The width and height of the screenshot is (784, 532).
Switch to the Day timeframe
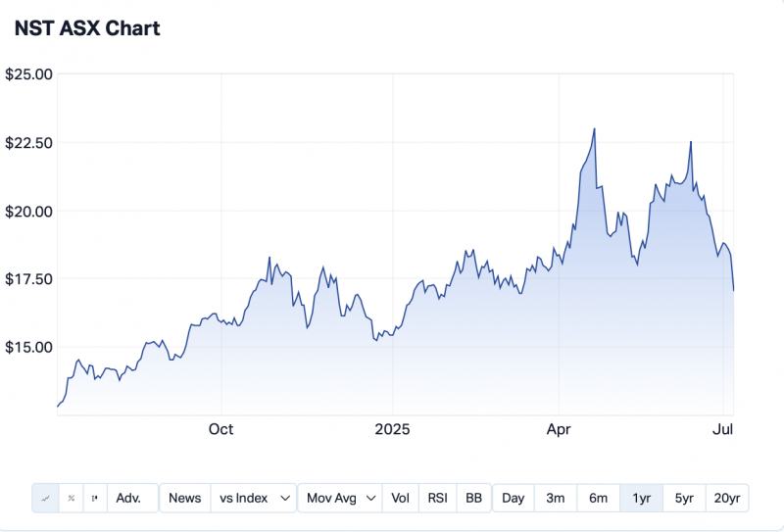point(514,498)
